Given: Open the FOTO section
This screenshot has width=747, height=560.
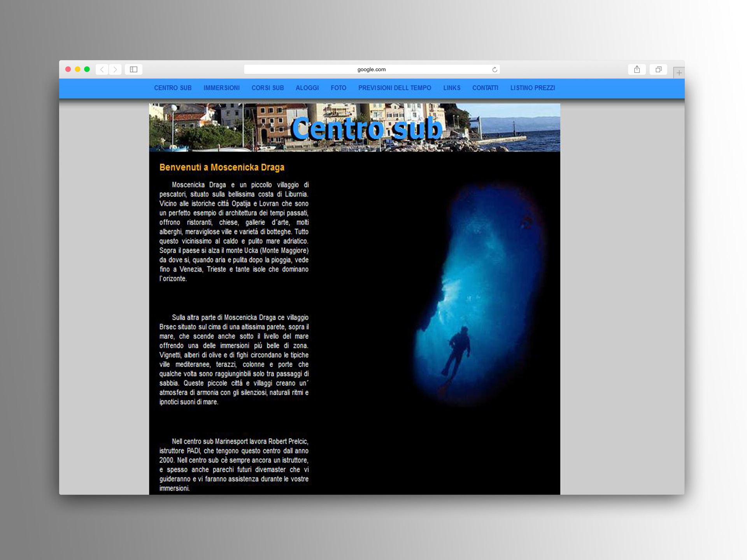Looking at the screenshot, I should point(338,88).
